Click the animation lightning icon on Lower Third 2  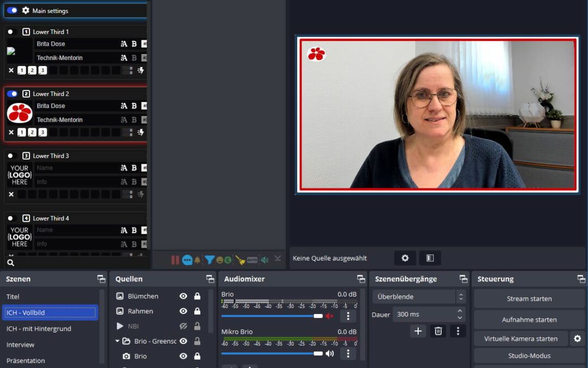coord(141,132)
